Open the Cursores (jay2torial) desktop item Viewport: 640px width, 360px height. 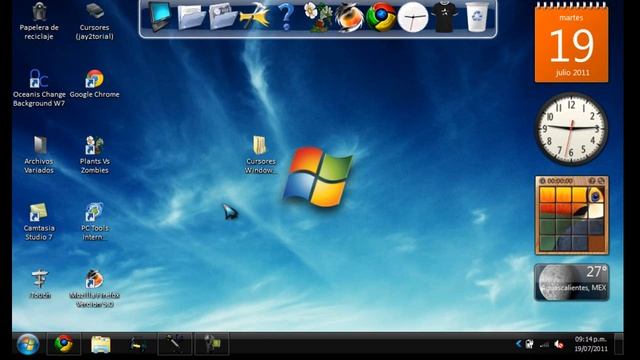[x=94, y=20]
